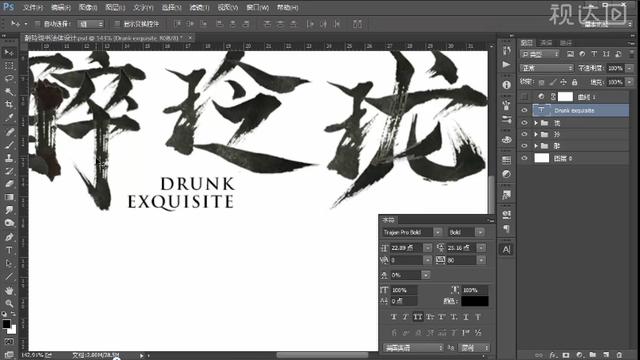The image size is (640, 360).
Task: Select the Pen tool
Action: [x=9, y=237]
